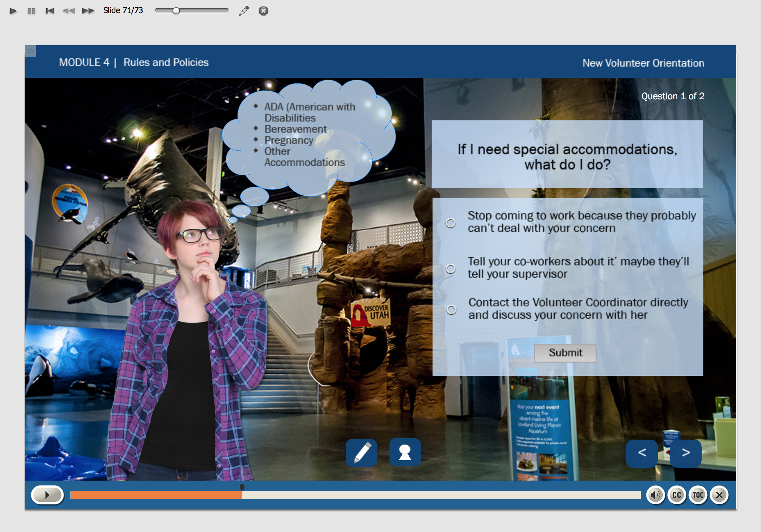Select 'Stop coming to work' answer option
761x532 pixels.
[451, 223]
